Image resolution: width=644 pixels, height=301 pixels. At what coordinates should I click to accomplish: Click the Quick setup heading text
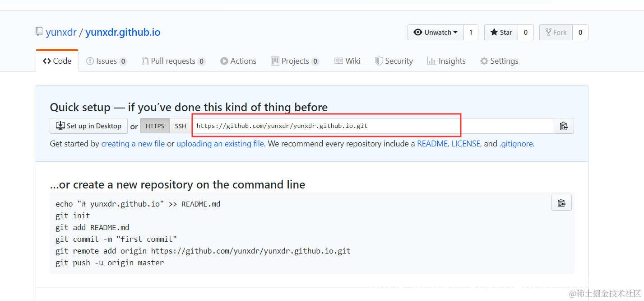coord(189,107)
